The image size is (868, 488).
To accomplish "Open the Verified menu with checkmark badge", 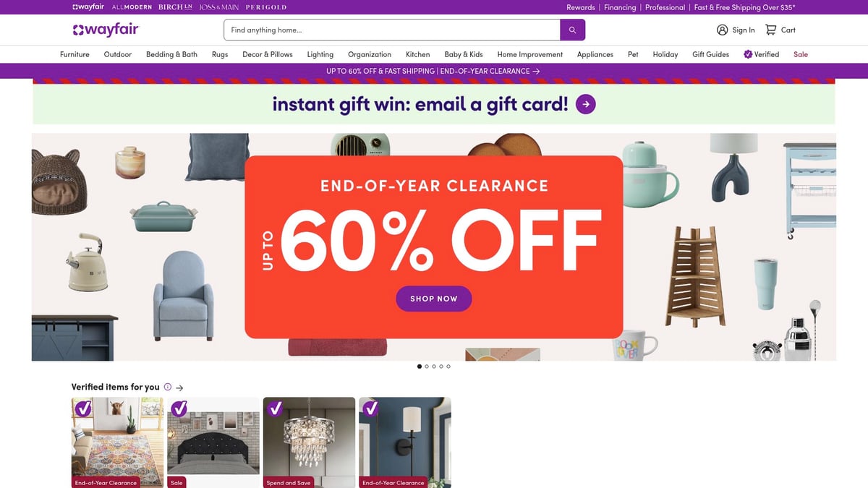I will 761,54.
